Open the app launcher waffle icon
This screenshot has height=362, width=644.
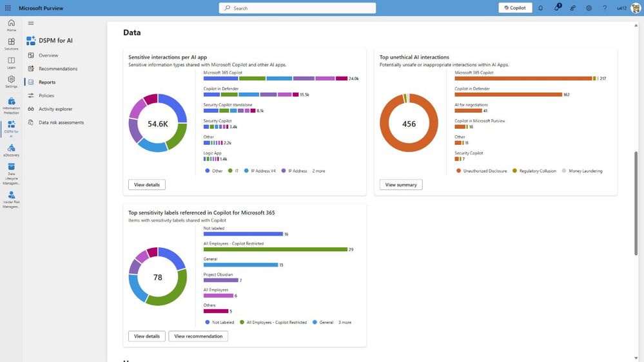tap(8, 8)
